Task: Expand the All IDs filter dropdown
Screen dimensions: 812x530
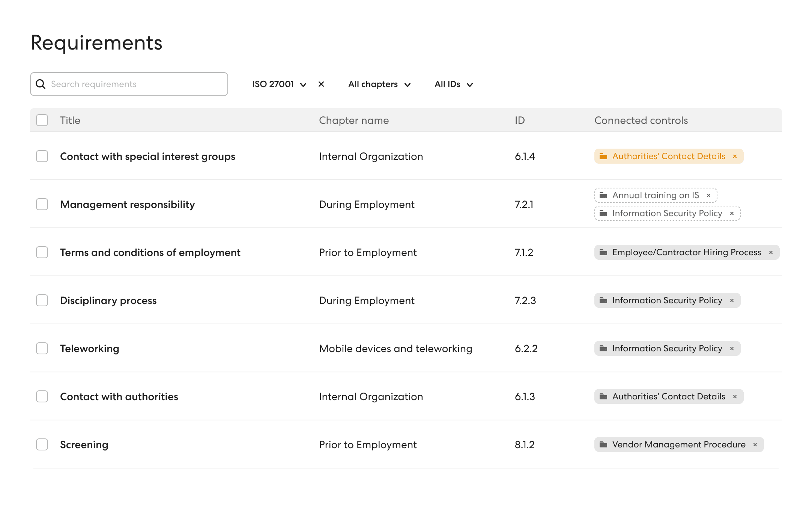Action: coord(454,84)
